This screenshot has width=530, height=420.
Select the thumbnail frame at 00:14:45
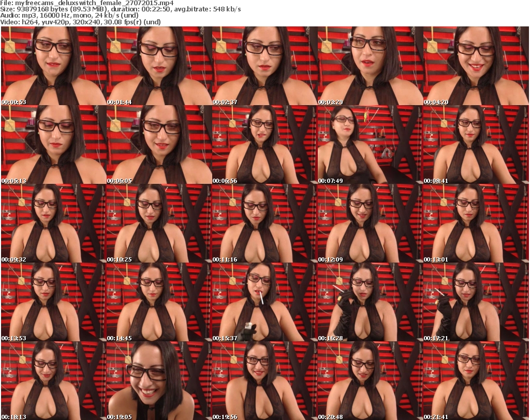point(159,302)
